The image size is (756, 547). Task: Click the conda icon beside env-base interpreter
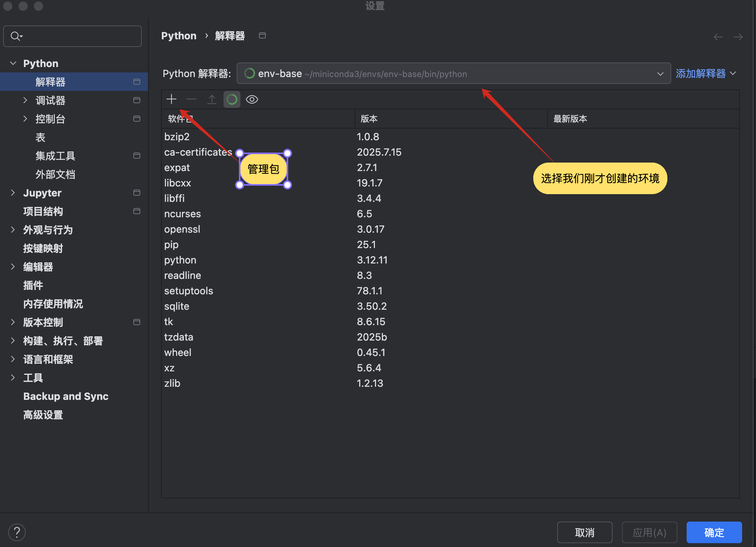tap(249, 73)
